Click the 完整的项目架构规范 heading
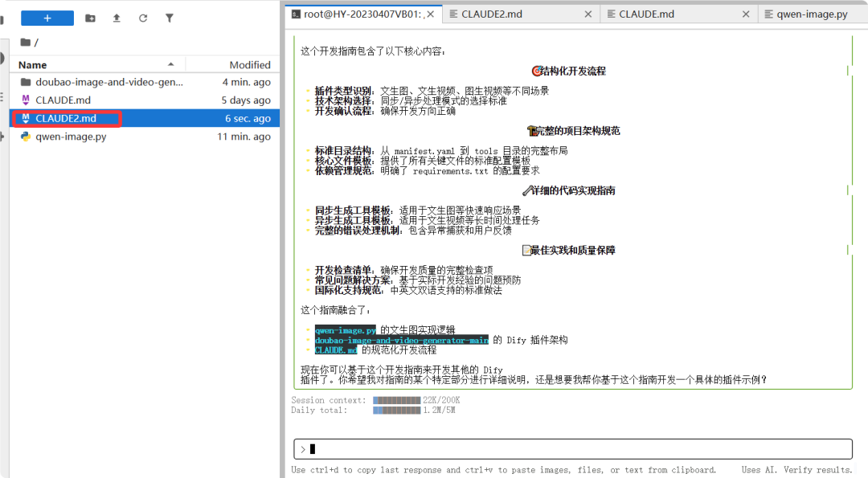This screenshot has width=868, height=478. pyautogui.click(x=574, y=131)
